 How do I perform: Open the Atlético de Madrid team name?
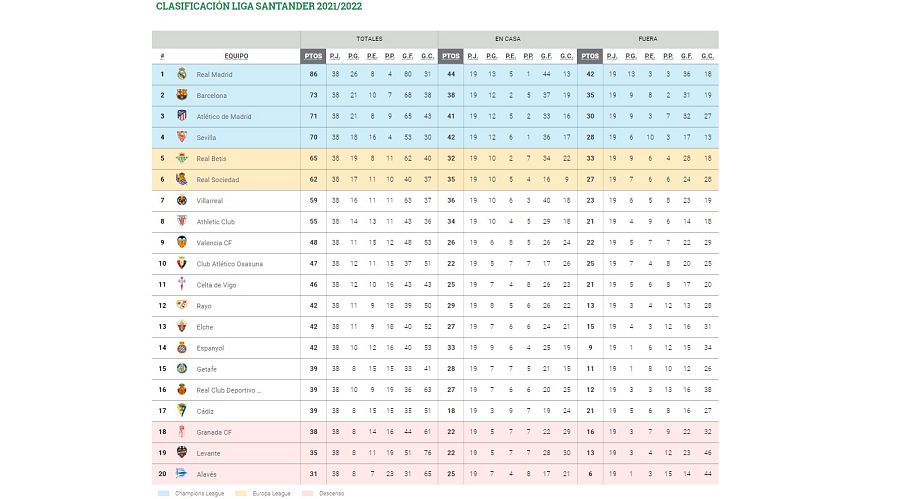coord(224,116)
